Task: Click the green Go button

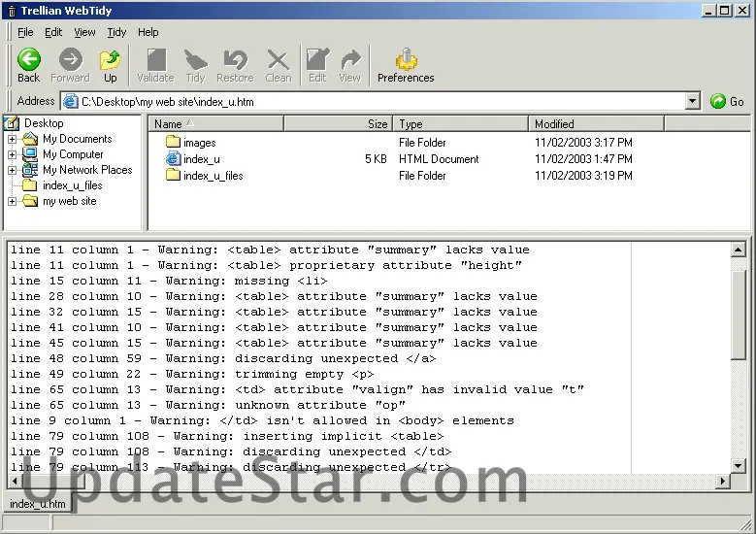Action: click(727, 101)
